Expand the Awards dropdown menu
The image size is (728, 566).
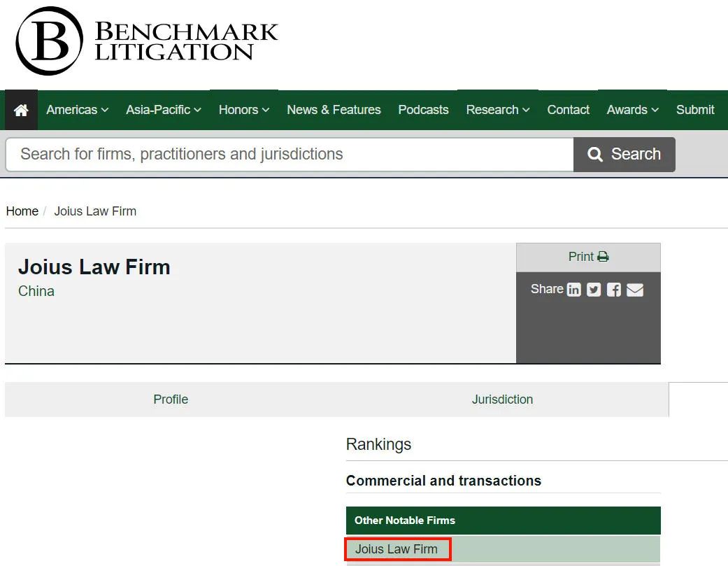[x=632, y=110]
